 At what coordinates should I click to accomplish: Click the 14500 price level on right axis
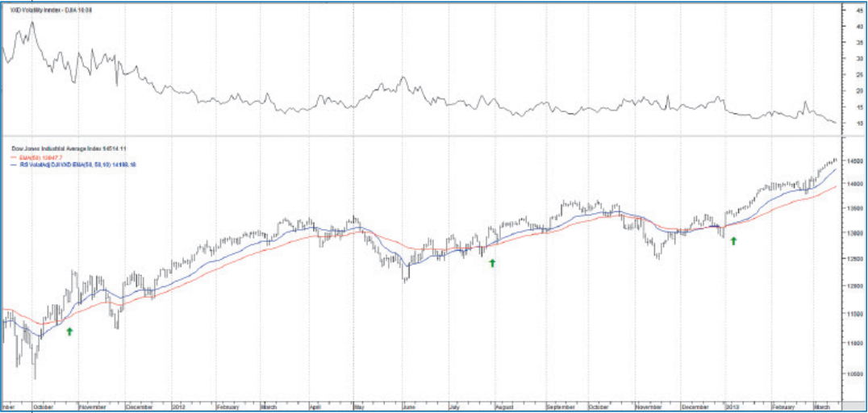855,161
